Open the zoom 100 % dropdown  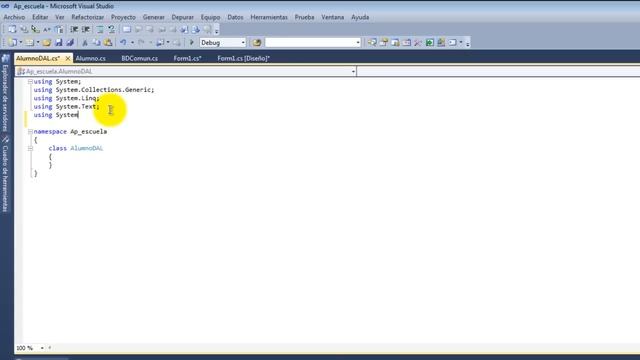click(42, 348)
